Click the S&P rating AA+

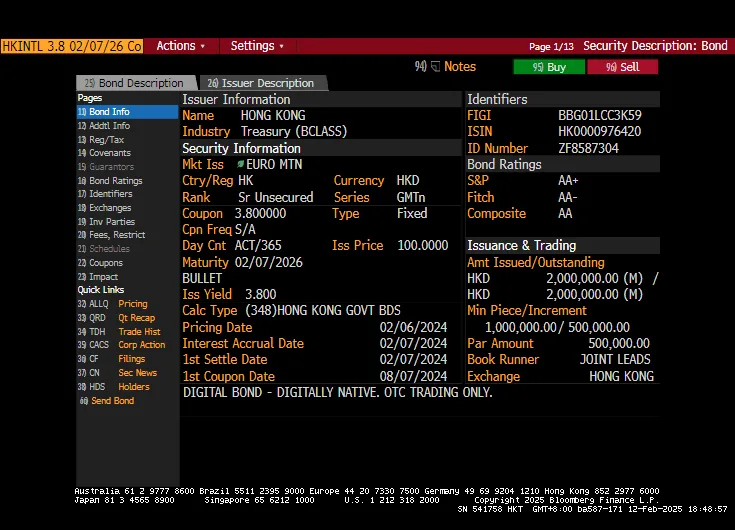[568, 180]
